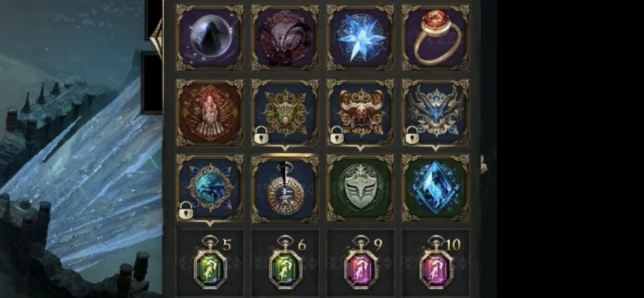Choose the purple gem stack numbered 10

pos(436,263)
